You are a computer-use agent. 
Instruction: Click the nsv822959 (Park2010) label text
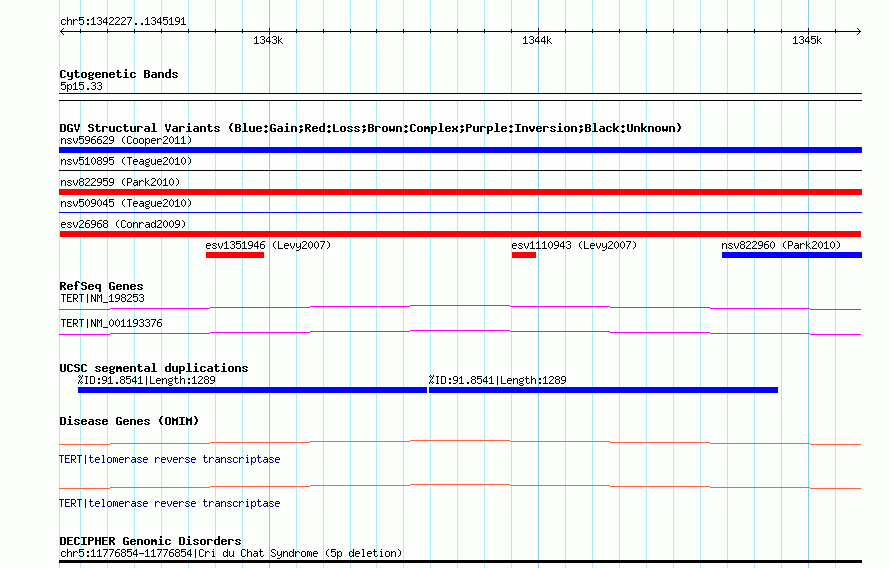click(120, 182)
